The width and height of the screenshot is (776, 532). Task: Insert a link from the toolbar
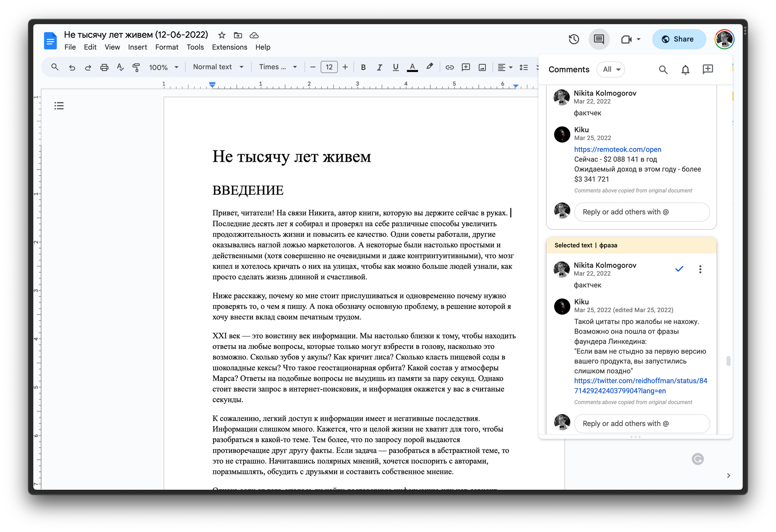[x=449, y=67]
